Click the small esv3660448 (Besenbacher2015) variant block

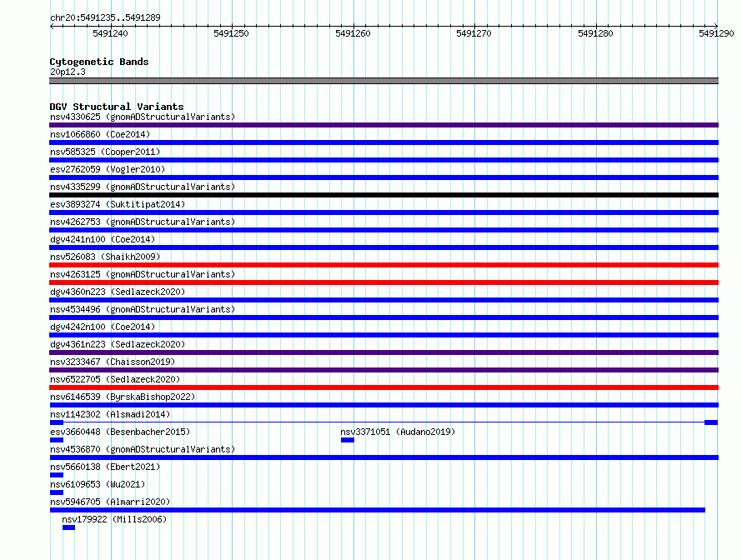57,440
